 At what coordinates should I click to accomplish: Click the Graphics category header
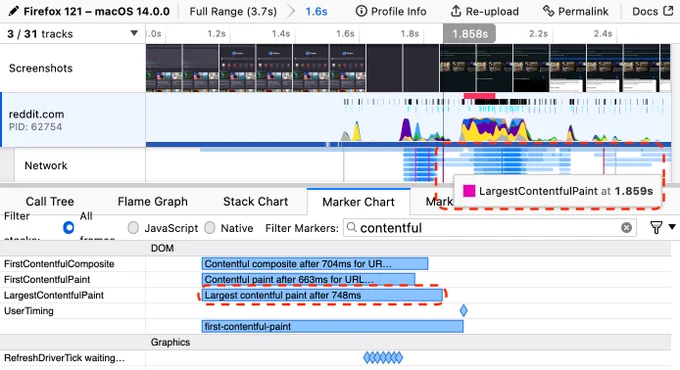click(170, 342)
